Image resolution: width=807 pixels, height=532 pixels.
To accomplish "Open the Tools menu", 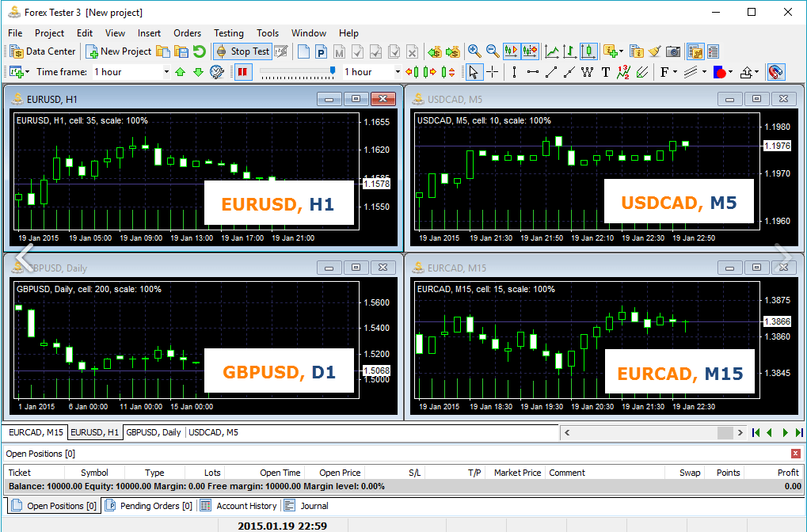I will click(268, 33).
